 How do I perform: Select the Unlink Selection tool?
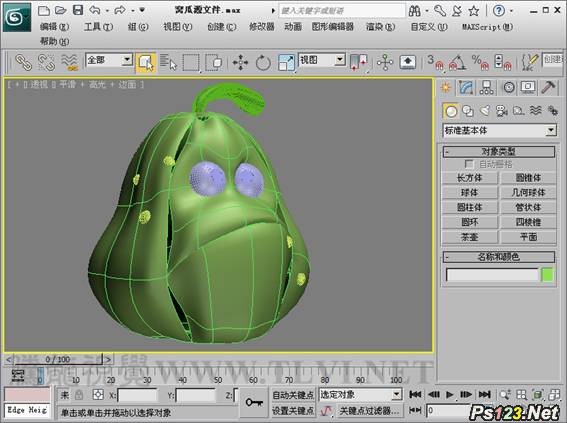click(x=46, y=62)
